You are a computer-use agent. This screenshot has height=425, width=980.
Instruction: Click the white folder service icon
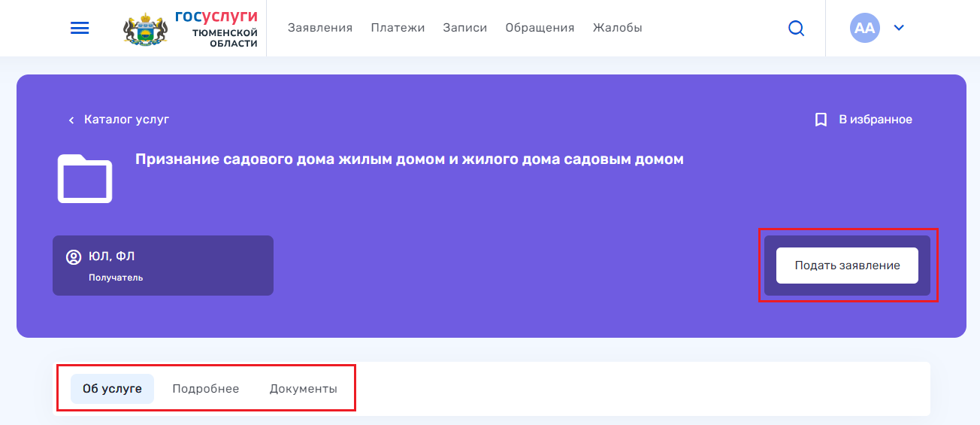(x=85, y=179)
